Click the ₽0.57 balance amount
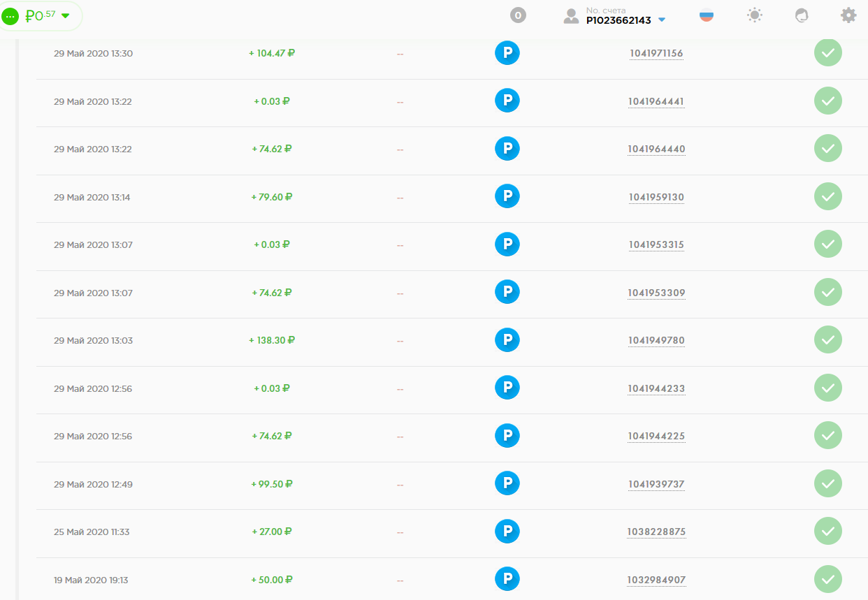 pyautogui.click(x=41, y=15)
